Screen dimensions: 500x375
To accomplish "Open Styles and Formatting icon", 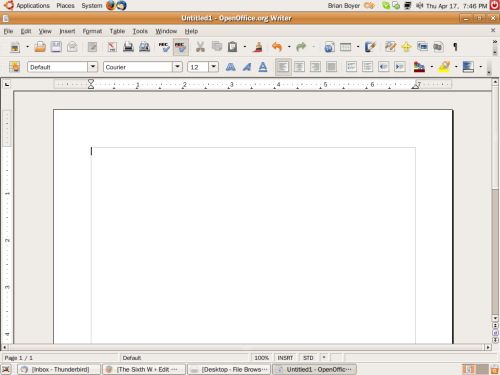I will (x=15, y=67).
